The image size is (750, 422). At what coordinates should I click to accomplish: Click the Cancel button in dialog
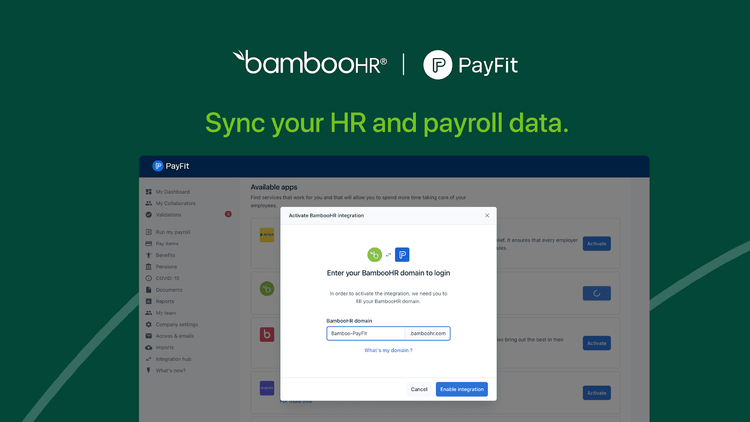tap(419, 389)
